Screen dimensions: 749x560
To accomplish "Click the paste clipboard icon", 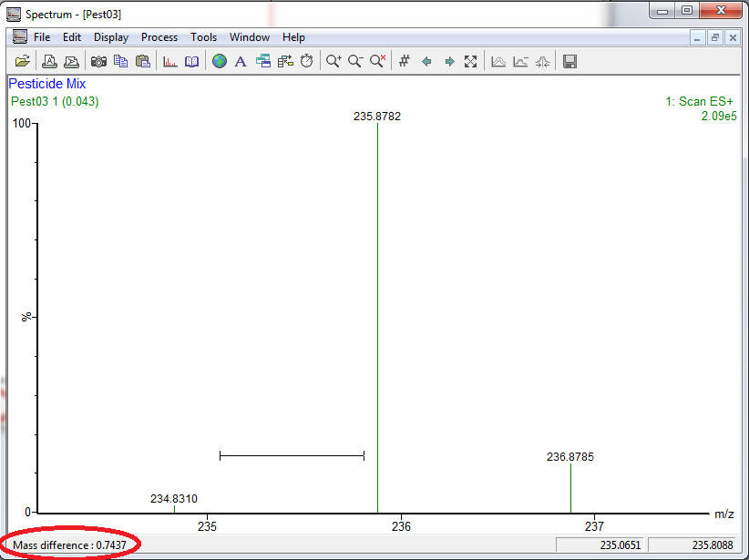I will coord(143,62).
